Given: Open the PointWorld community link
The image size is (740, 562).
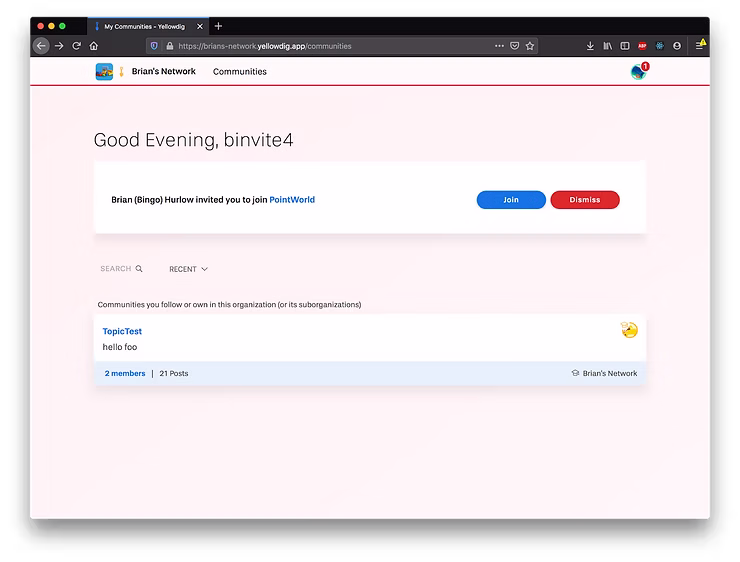Looking at the screenshot, I should (x=292, y=200).
